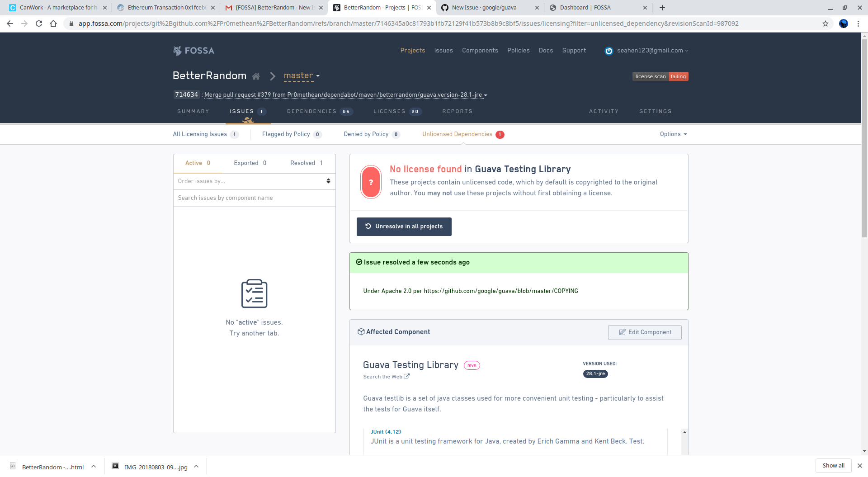Screen dimensions: 868x477
Task: Click the red question mark license icon
Action: click(x=371, y=182)
